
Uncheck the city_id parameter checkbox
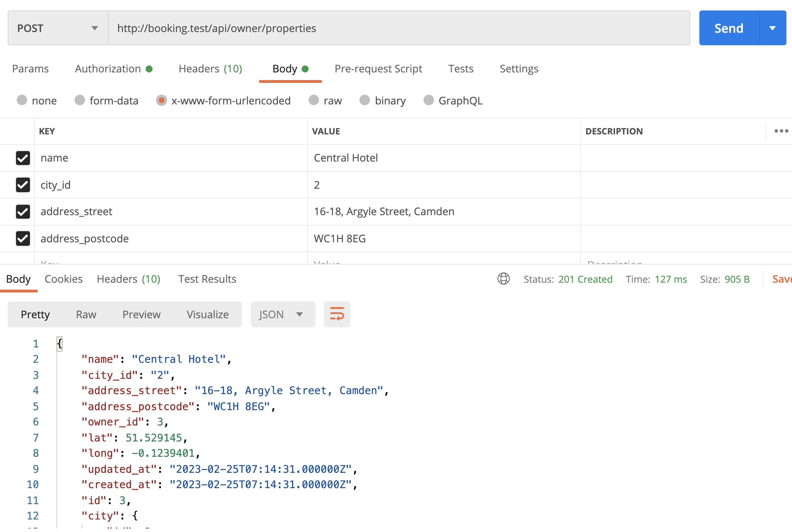pos(23,185)
